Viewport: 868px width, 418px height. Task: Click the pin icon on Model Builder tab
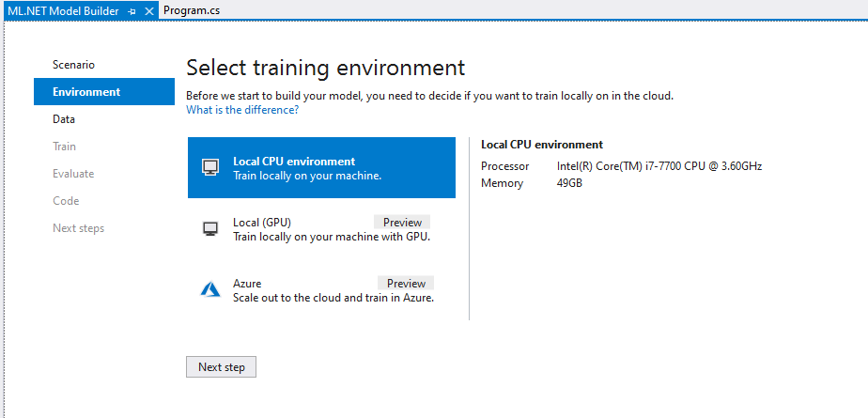(132, 10)
